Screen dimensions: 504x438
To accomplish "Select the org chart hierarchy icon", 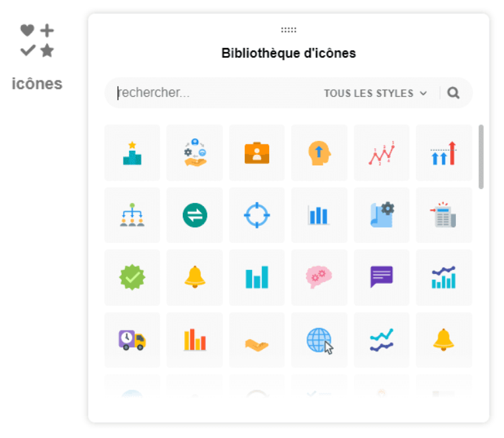I will tap(132, 215).
